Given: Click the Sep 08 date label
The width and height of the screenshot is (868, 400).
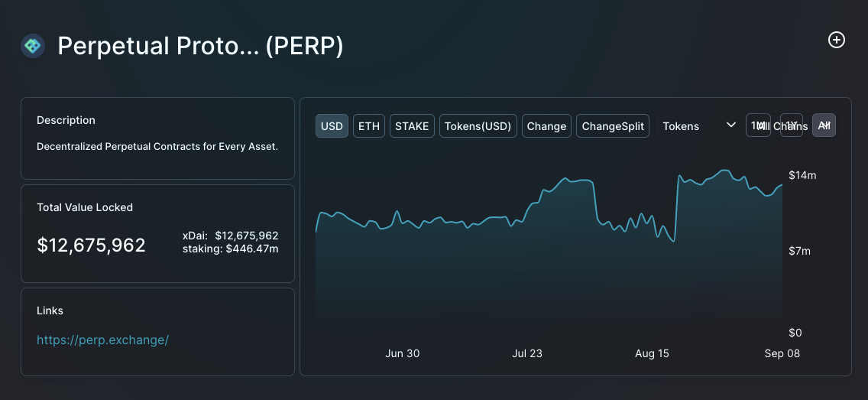Looking at the screenshot, I should (x=782, y=353).
